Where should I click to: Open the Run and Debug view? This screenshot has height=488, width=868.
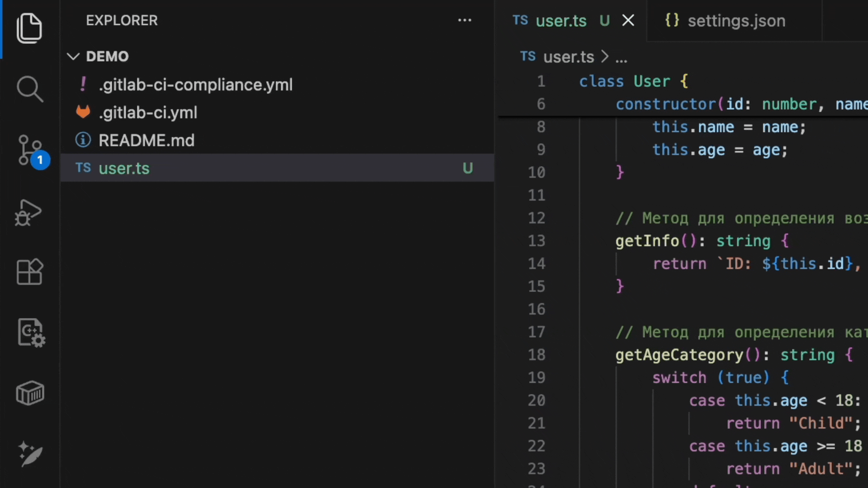tap(28, 212)
